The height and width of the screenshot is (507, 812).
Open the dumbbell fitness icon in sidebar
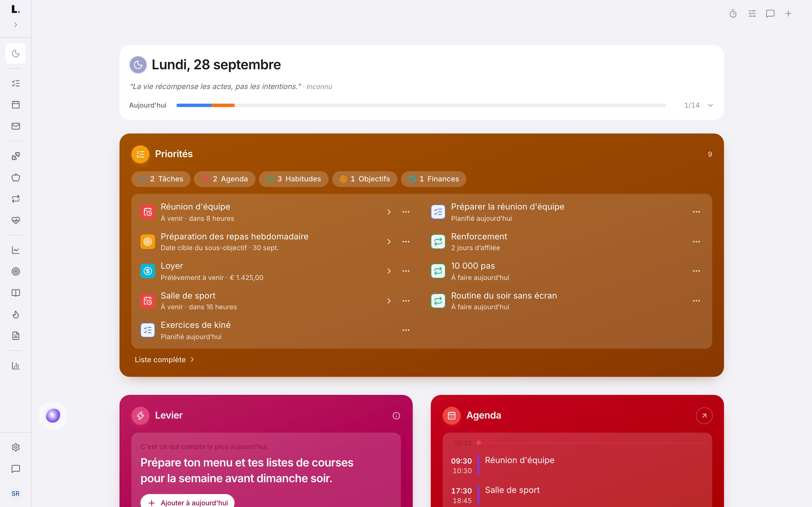coord(16,156)
